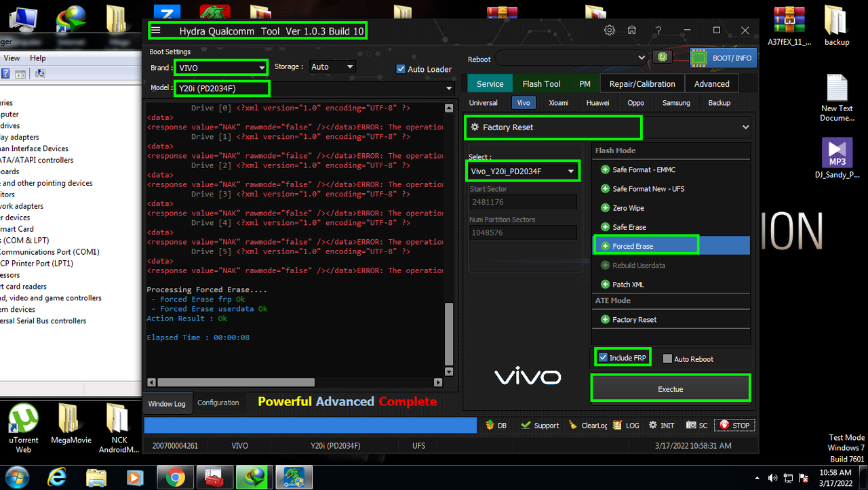Open the Reboot mode dropdown

pyautogui.click(x=572, y=58)
